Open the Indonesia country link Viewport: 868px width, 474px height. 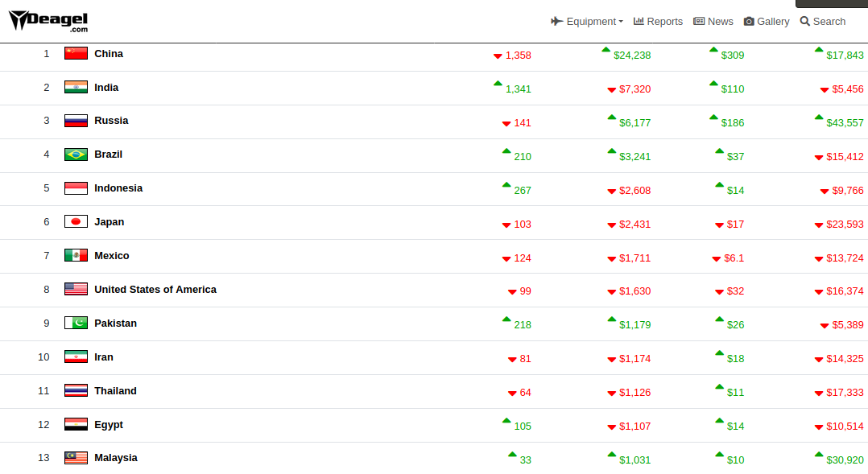click(x=118, y=188)
